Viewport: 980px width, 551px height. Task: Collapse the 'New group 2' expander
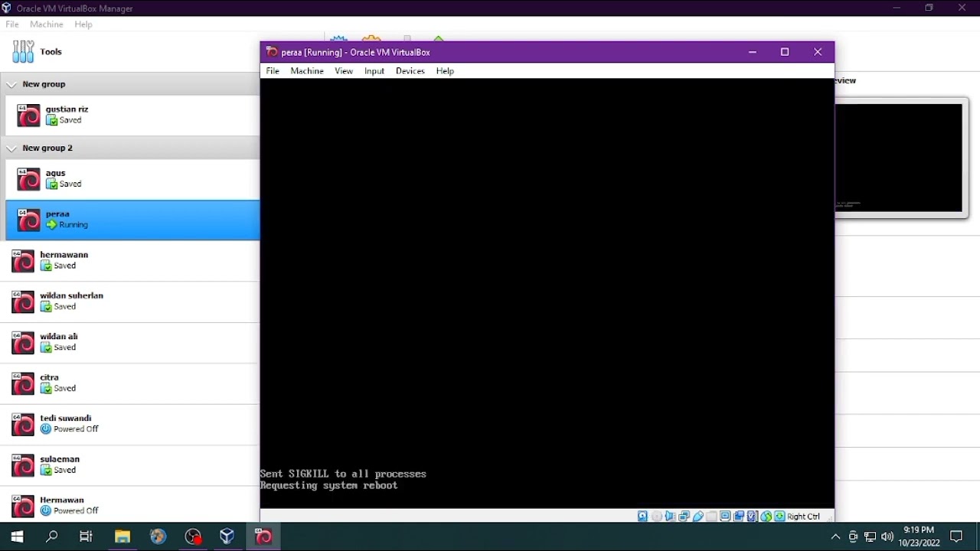(11, 148)
